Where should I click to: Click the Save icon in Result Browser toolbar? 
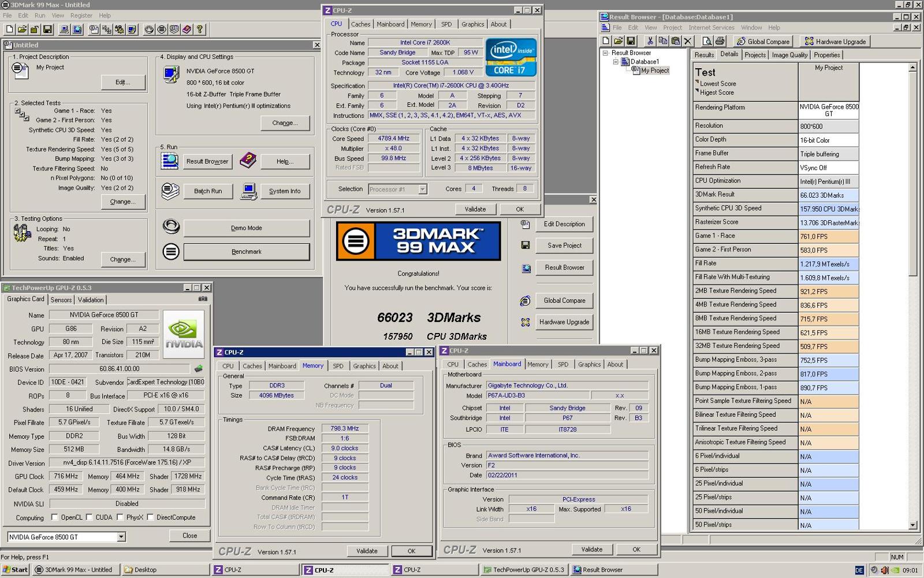[x=631, y=41]
